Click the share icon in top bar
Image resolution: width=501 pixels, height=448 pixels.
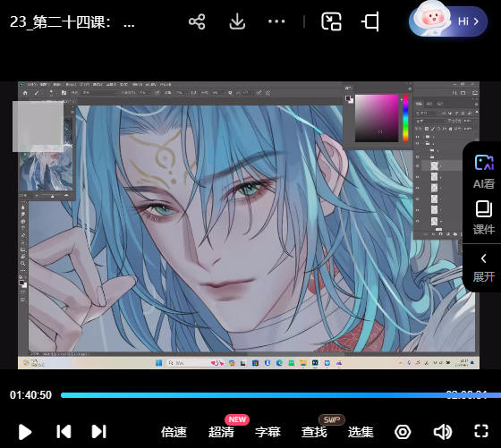tap(197, 21)
